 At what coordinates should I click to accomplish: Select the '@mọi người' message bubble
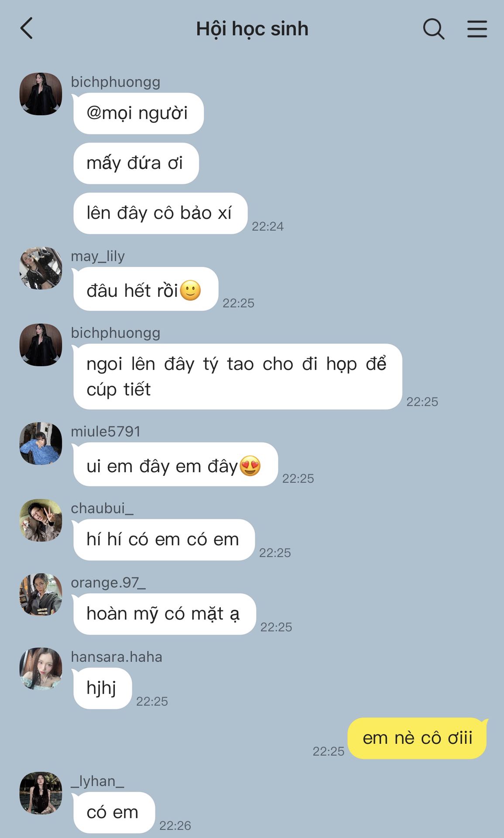(138, 113)
